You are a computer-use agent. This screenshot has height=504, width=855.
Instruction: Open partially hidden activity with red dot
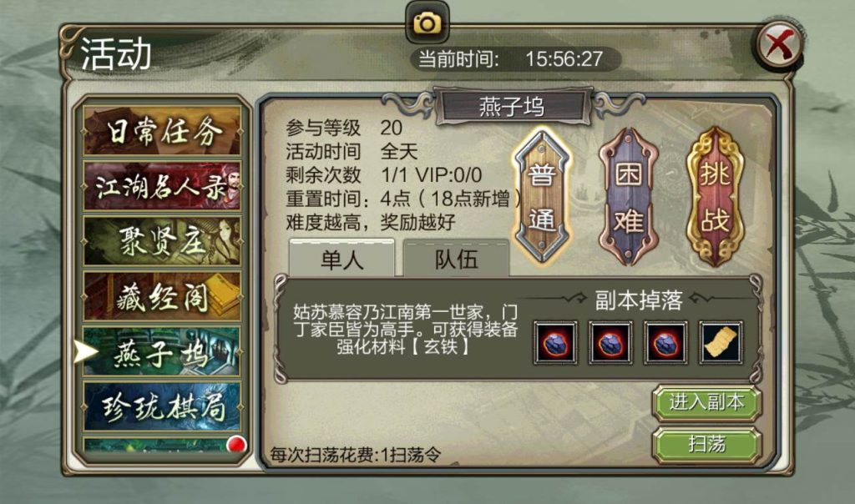[162, 446]
